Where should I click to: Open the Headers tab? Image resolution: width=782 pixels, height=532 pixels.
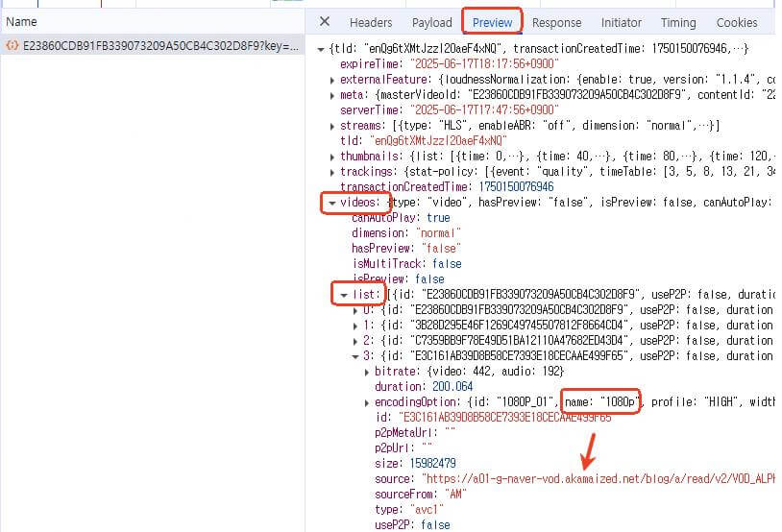[x=370, y=22]
